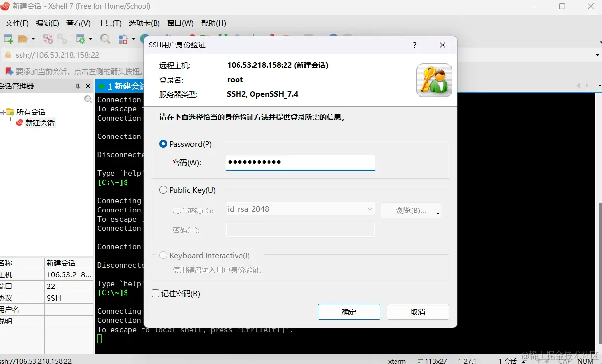602x364 pixels.
Task: Click the add-session bookmark arrow icon
Action: coord(9,71)
